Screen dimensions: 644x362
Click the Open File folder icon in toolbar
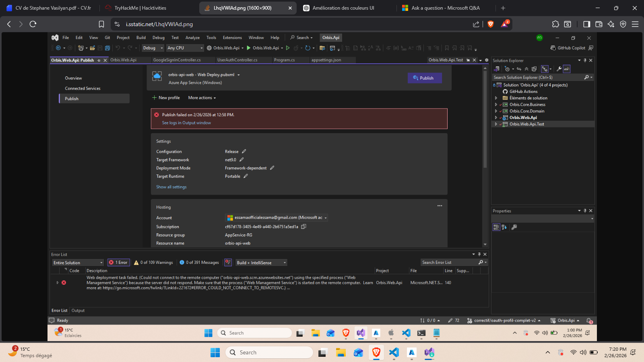(92, 48)
